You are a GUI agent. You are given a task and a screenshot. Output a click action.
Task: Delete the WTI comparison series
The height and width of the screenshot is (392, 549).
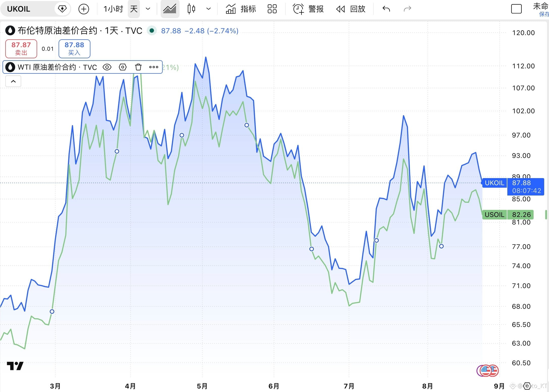click(138, 67)
